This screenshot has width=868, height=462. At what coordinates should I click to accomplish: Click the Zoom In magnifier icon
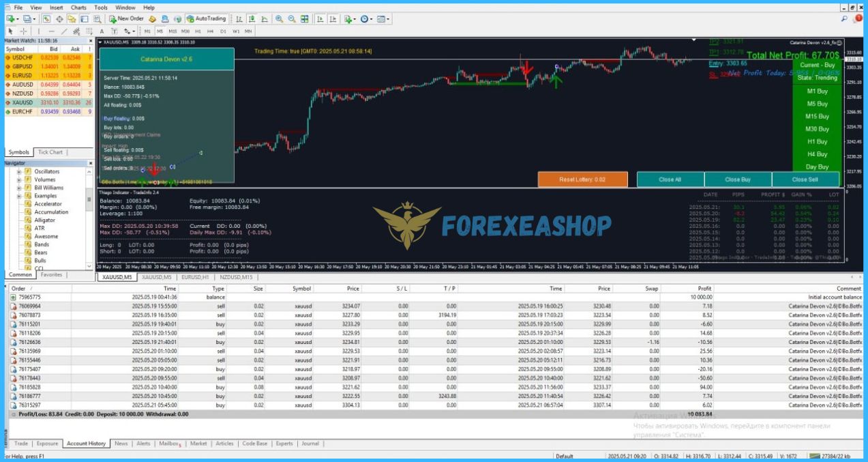click(x=280, y=19)
